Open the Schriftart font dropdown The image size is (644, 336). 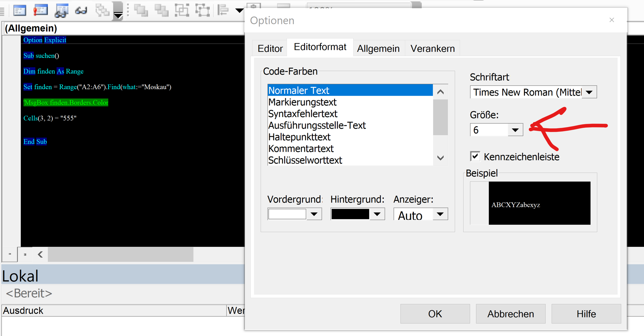click(589, 92)
